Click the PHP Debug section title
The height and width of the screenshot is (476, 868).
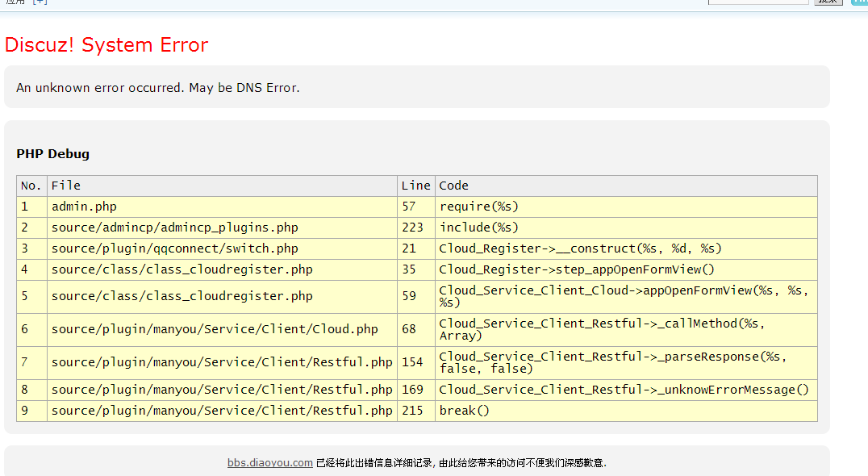tap(53, 154)
